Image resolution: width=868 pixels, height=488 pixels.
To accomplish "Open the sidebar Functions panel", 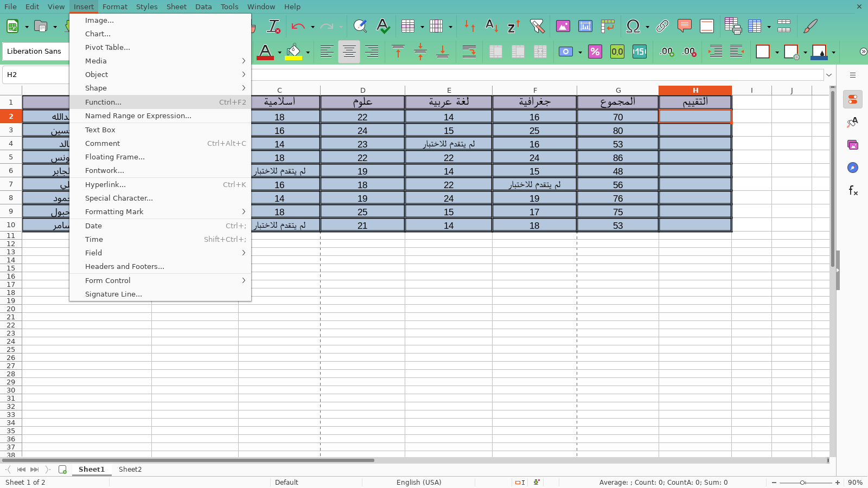I will pyautogui.click(x=853, y=190).
